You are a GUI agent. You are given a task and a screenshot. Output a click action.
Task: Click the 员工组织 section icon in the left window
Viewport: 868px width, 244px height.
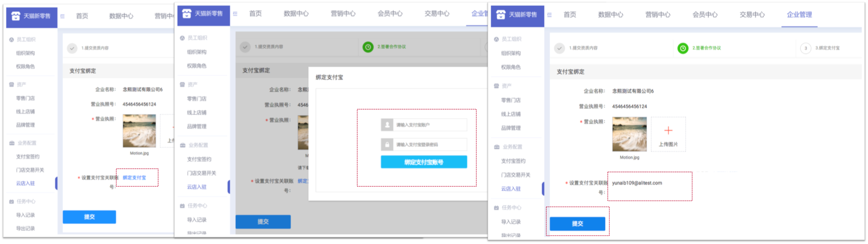pyautogui.click(x=11, y=40)
